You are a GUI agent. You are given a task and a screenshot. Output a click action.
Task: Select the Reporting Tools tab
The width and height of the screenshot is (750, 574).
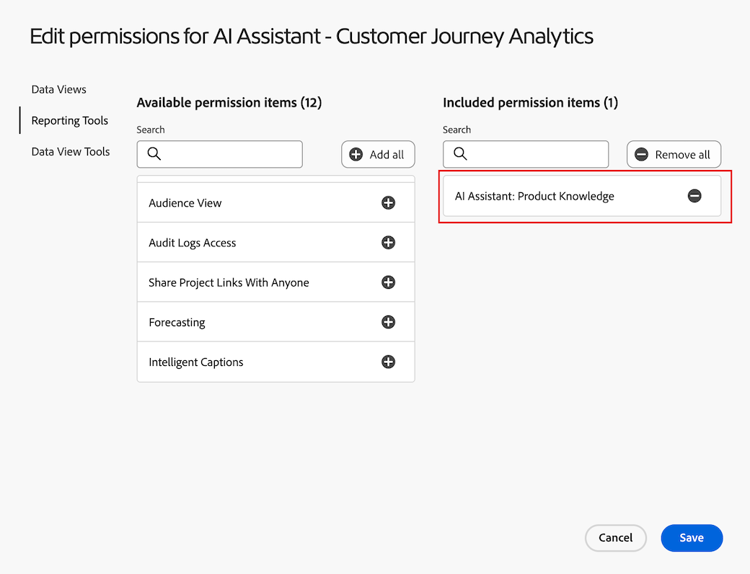coord(70,121)
